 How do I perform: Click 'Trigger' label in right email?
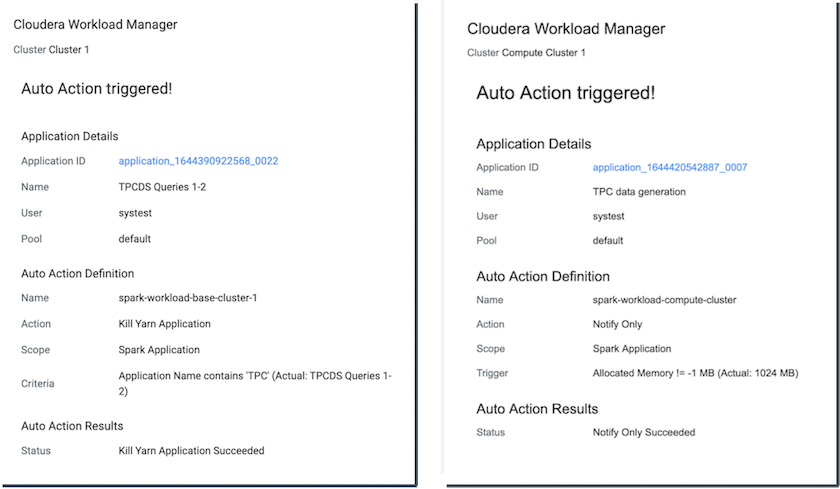pyautogui.click(x=492, y=373)
